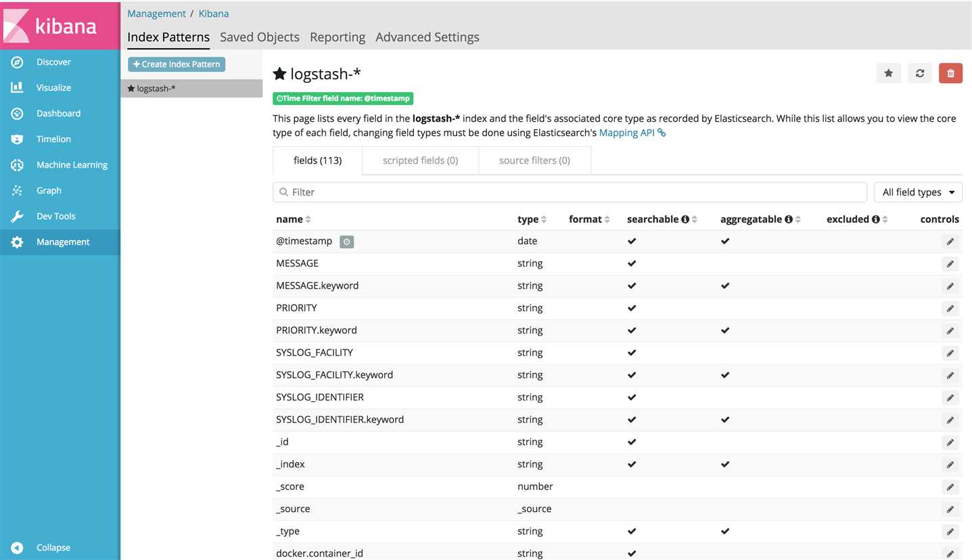Click the red trash delete index pattern icon
Image resolution: width=972 pixels, height=560 pixels.
coord(950,73)
